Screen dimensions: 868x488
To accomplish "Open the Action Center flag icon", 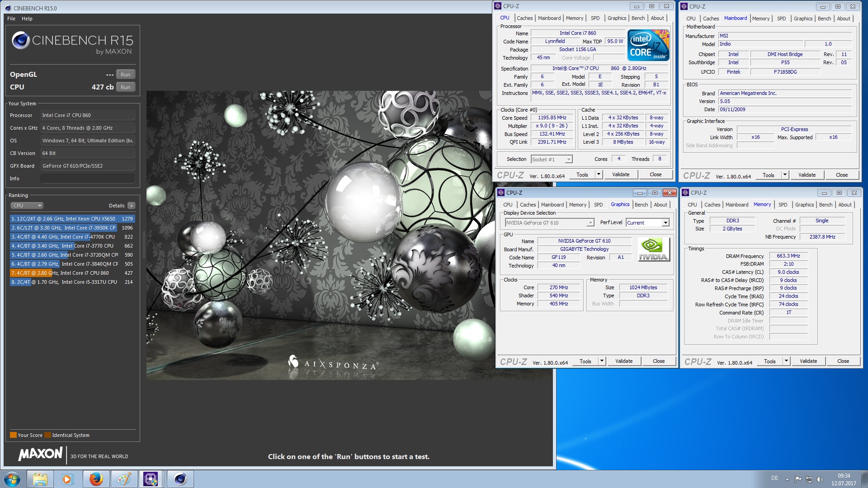I will click(798, 479).
